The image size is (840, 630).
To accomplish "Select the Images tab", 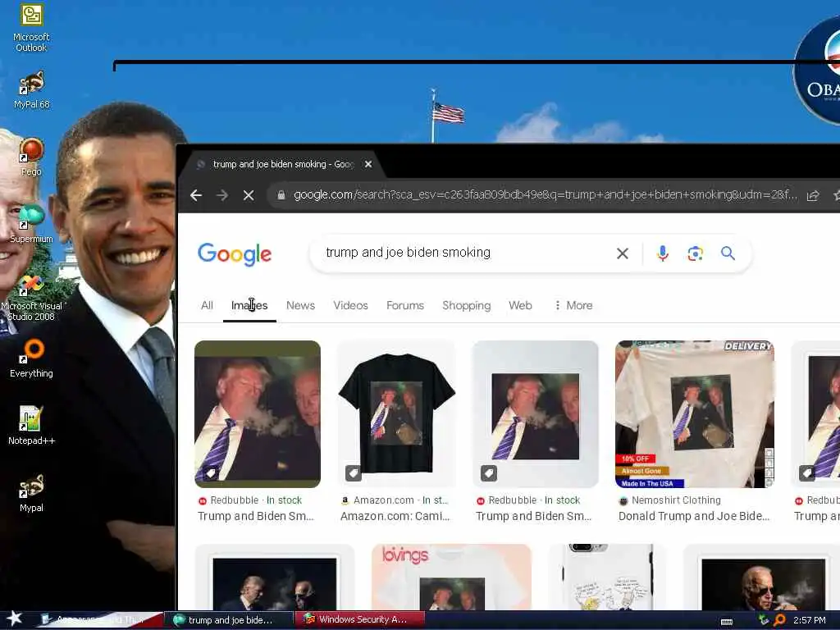I will [x=249, y=305].
